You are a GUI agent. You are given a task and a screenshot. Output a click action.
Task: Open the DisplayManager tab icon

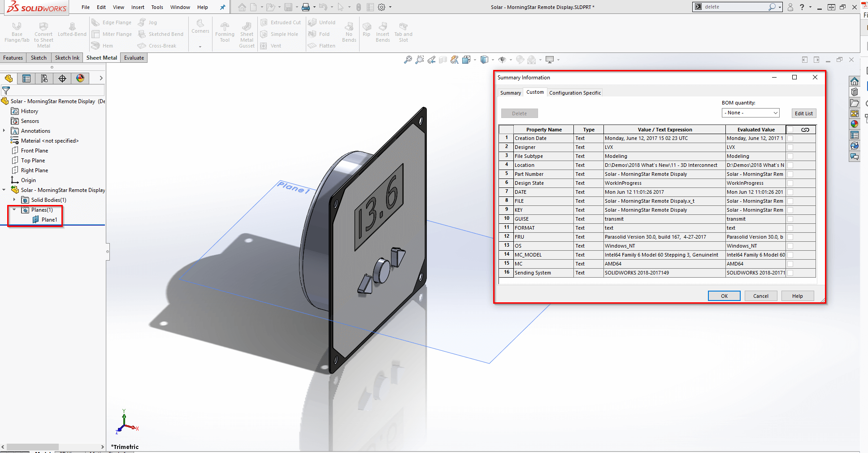(x=80, y=78)
